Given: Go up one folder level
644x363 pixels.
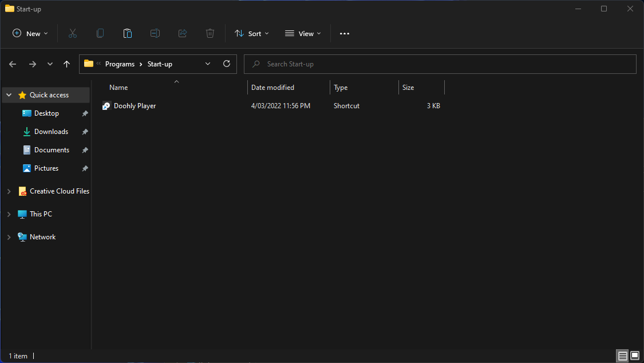Looking at the screenshot, I should (x=67, y=64).
